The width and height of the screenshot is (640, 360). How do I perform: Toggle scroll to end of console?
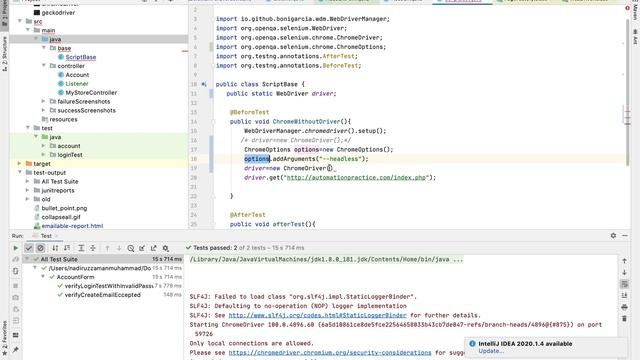[624, 296]
